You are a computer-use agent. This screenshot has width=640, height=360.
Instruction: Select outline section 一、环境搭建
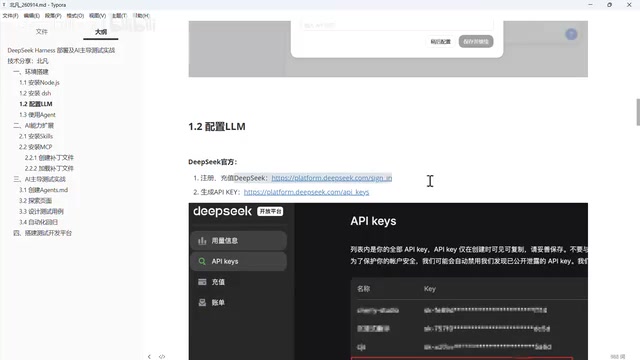[x=31, y=71]
